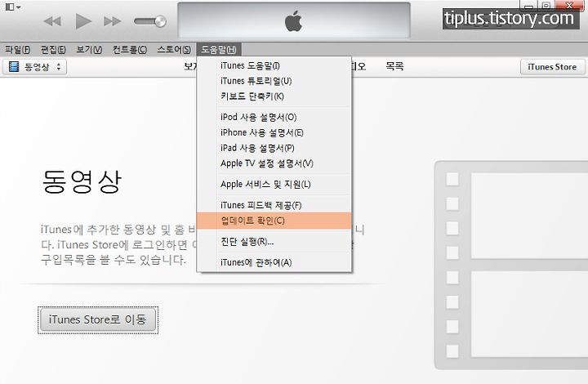
Task: Open the 보기(V) menu
Action: (89, 50)
